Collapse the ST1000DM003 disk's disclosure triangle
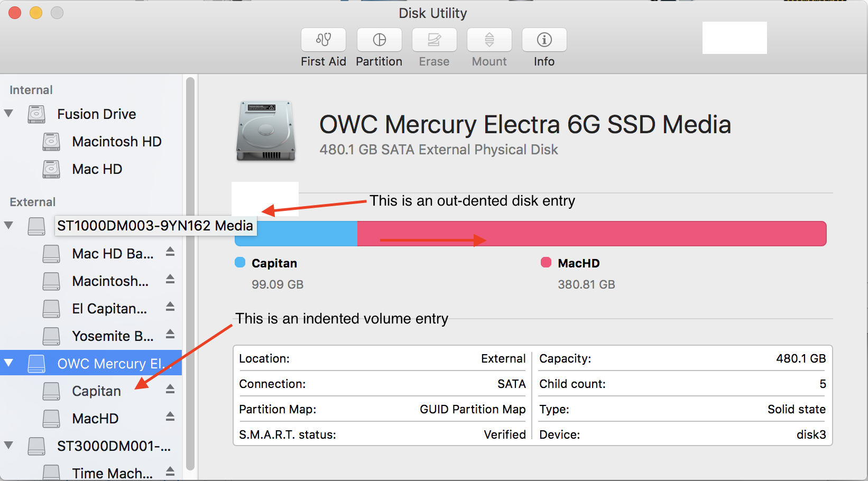 point(8,226)
